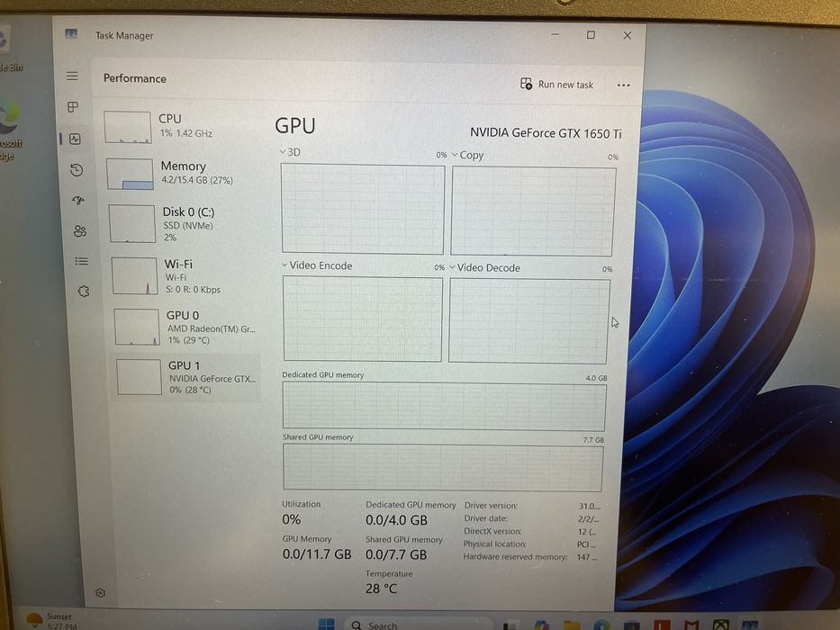Click the Dedicated GPU memory graph

coord(444,406)
